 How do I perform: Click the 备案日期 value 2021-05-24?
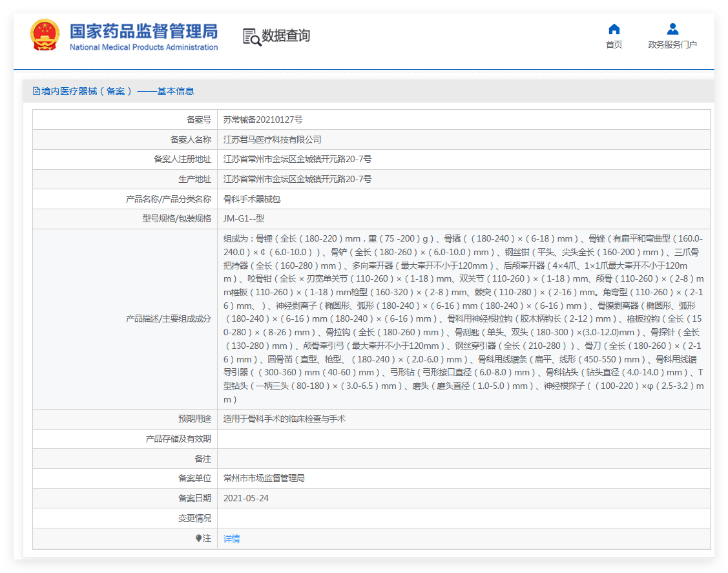click(245, 498)
